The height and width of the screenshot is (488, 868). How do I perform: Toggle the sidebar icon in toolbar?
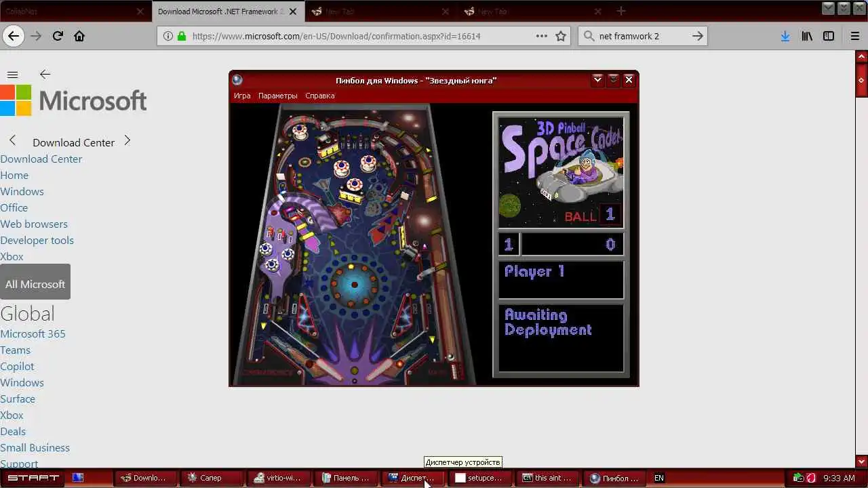pos(829,36)
